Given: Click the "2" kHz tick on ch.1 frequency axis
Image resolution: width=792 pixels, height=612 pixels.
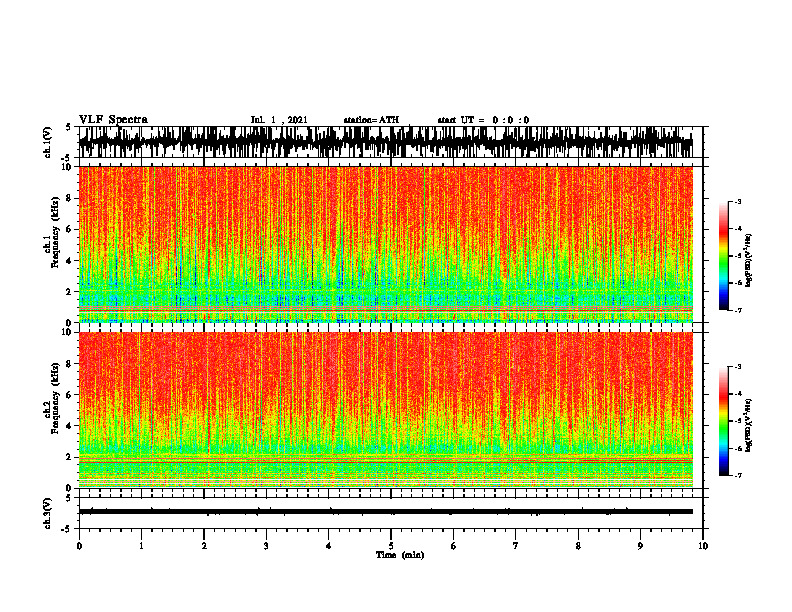Looking at the screenshot, I should [70, 292].
